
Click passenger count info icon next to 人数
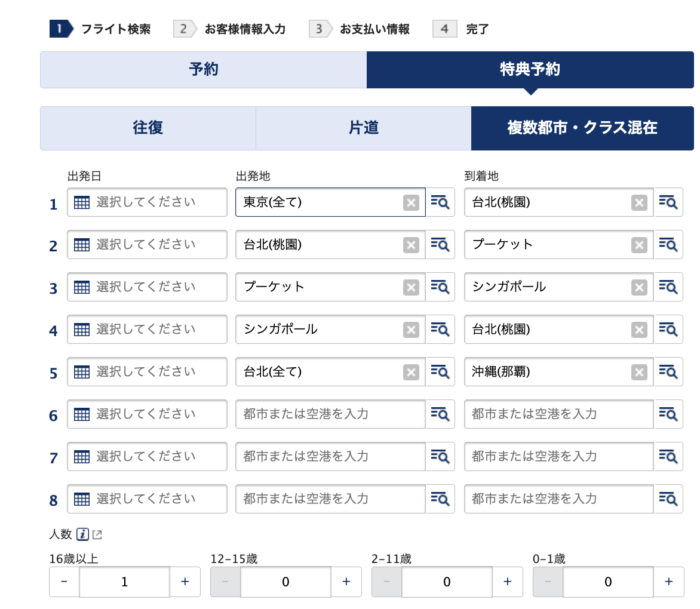(83, 534)
